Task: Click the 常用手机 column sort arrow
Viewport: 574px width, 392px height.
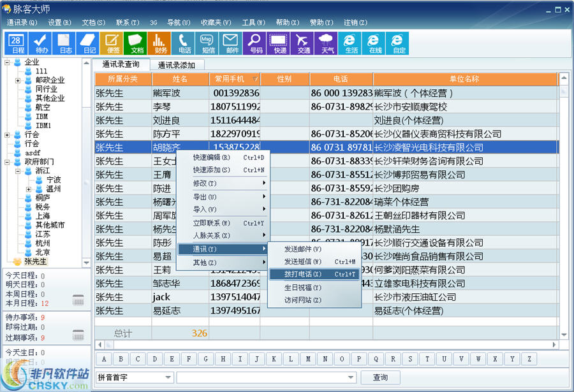Action: (255, 79)
